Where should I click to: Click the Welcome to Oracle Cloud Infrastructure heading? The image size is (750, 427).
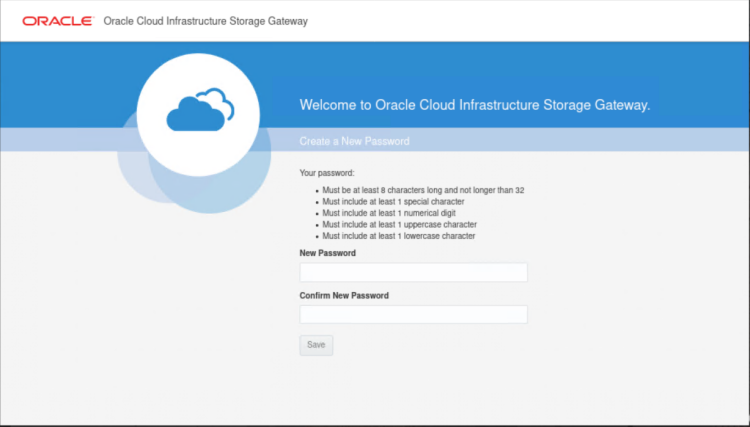pos(475,105)
